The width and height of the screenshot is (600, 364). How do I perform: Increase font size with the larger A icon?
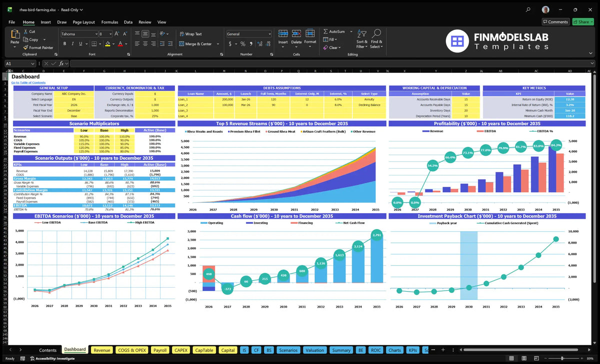point(117,34)
